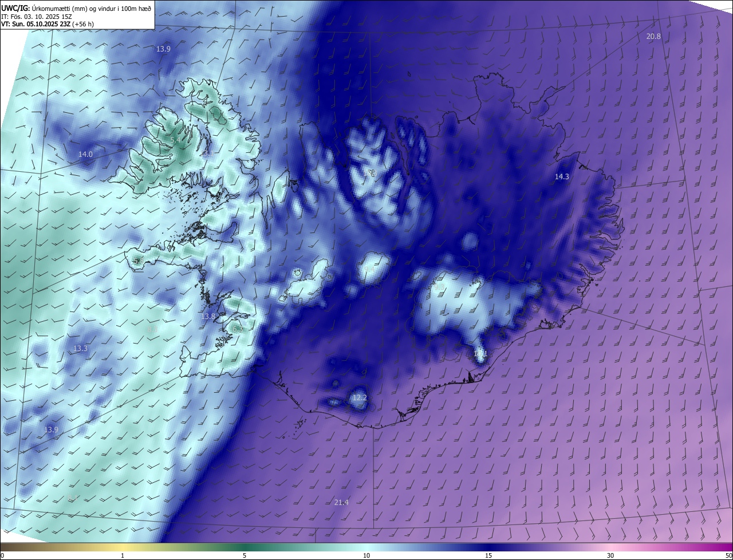Select the 'VT: Sun. 05.10.2025 23Z (+56 h)' line
Viewport: 733px width, 560px height.
tap(48, 24)
